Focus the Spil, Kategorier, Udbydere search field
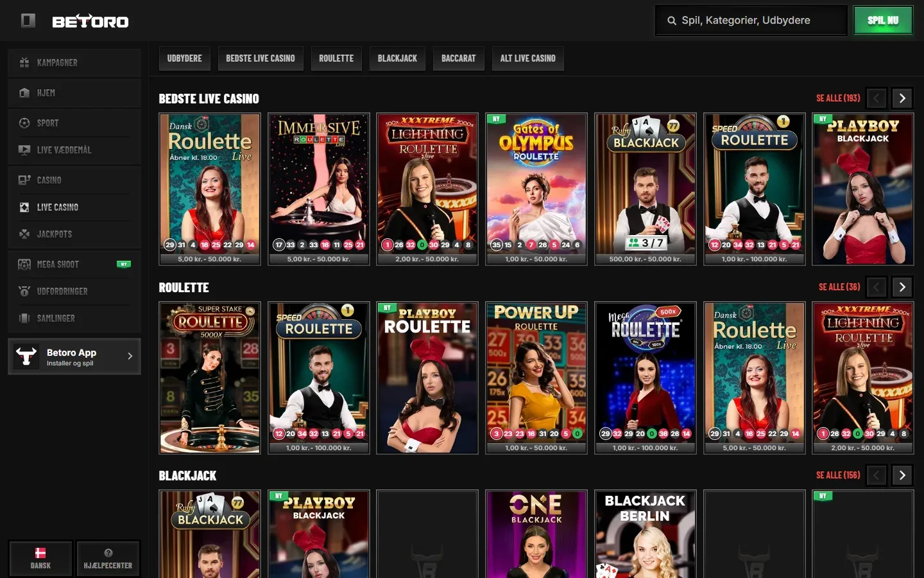The width and height of the screenshot is (924, 578). 751,21
